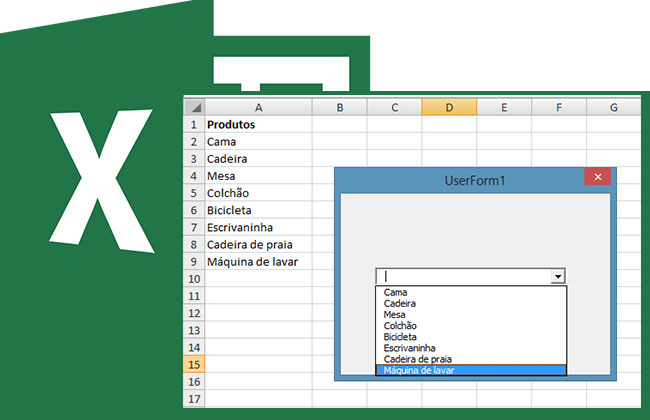Click cell A2 containing 'Cama'
This screenshot has width=650, height=420.
coord(259,142)
